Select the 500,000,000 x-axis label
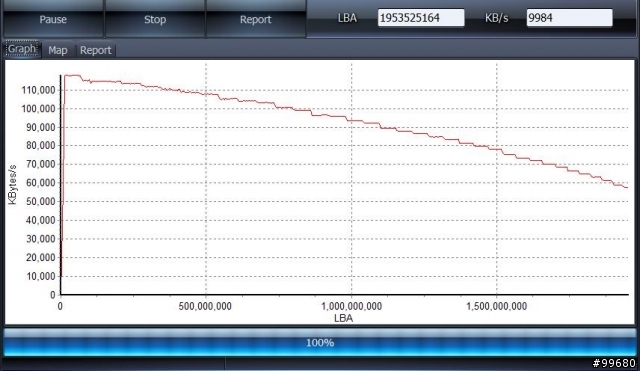 click(x=205, y=306)
